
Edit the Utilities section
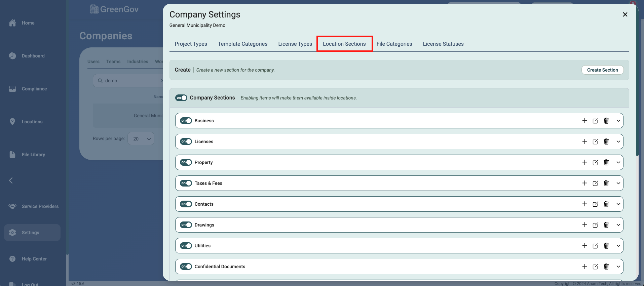(595, 246)
